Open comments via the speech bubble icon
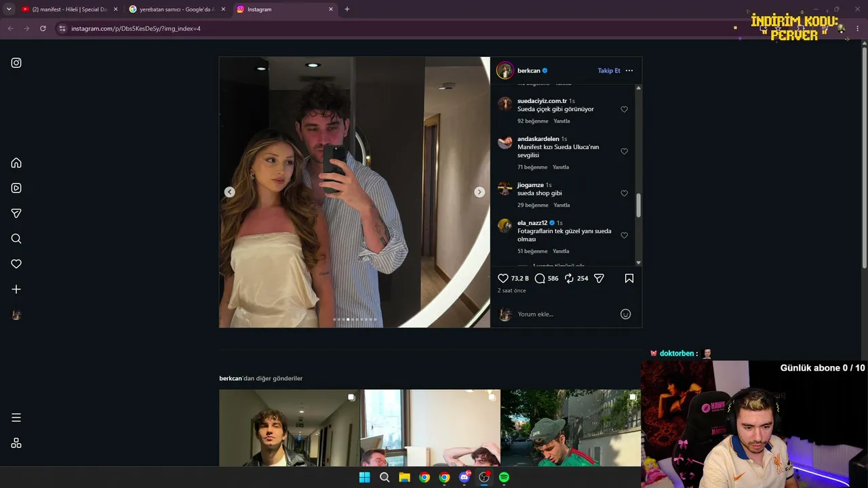Screen dimensions: 868x488 (x=540, y=278)
